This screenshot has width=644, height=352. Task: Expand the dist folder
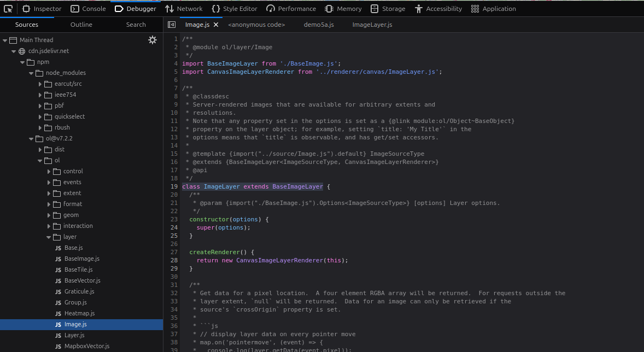pyautogui.click(x=40, y=150)
